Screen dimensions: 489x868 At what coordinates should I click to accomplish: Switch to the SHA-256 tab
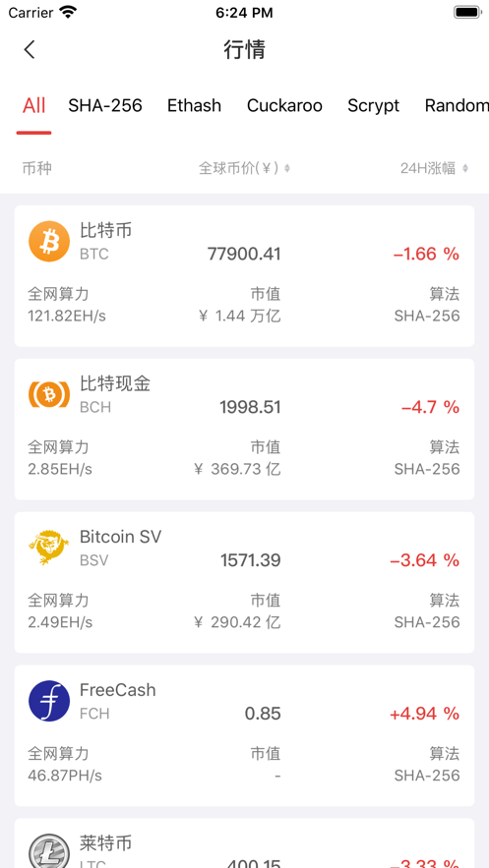105,105
